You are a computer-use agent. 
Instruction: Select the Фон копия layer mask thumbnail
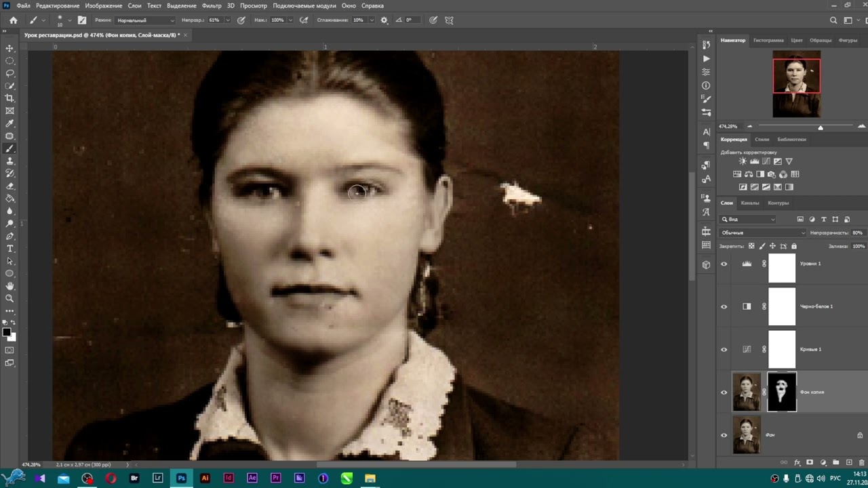(x=781, y=392)
